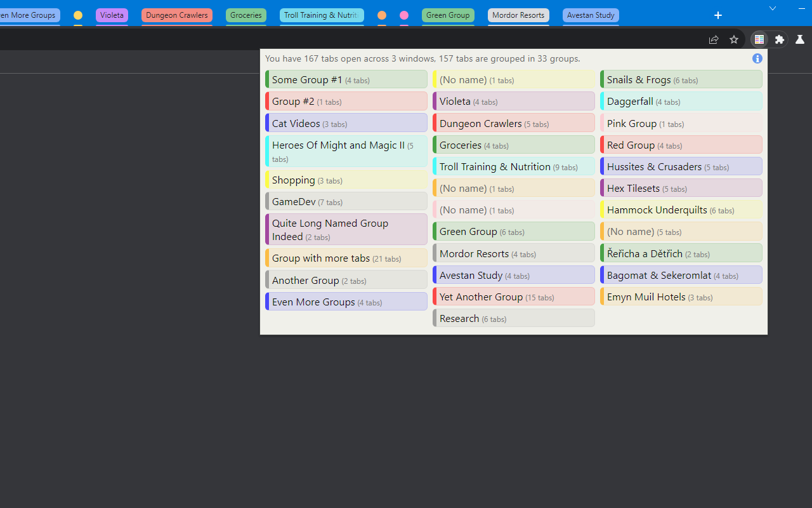Screen dimensions: 812x508
Task: Click the flask experiments icon
Action: [800, 39]
